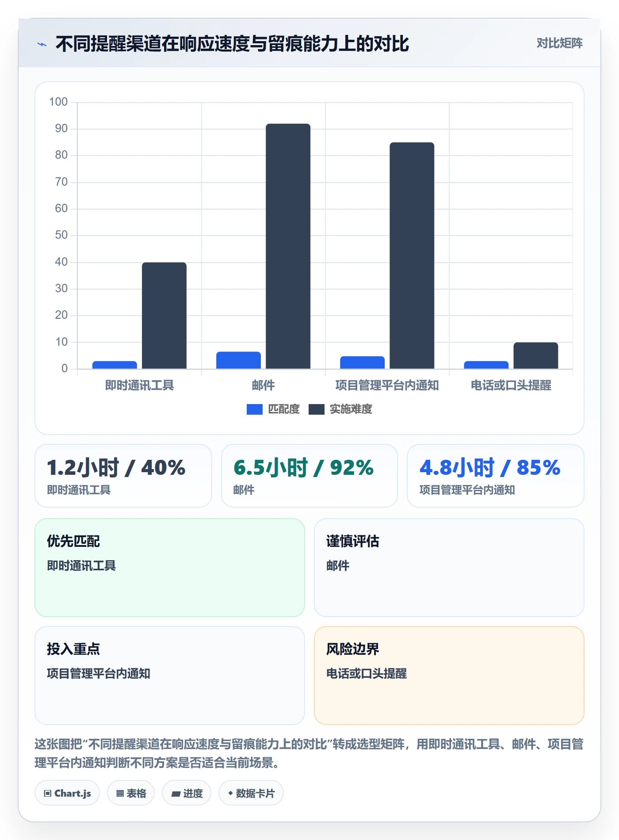Image resolution: width=619 pixels, height=840 pixels.
Task: Select the blue bar for 电话或口头提醒
Action: 486,365
